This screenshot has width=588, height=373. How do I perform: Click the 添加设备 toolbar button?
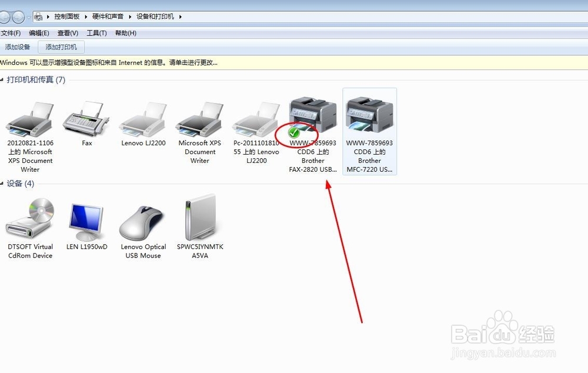pyautogui.click(x=18, y=47)
